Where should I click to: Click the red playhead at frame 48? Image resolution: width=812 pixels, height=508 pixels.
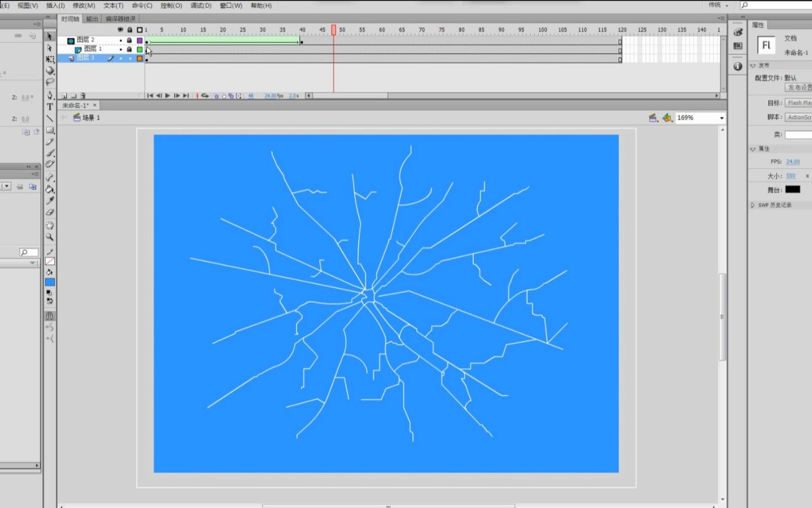(334, 30)
